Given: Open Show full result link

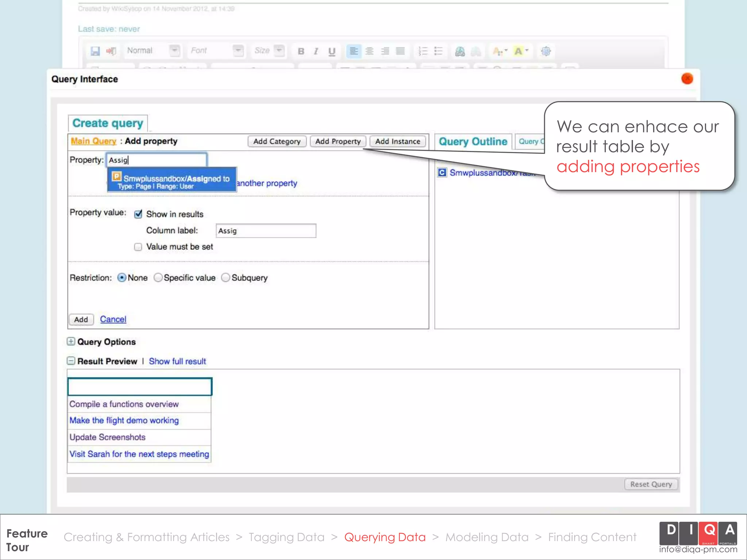Looking at the screenshot, I should point(177,361).
